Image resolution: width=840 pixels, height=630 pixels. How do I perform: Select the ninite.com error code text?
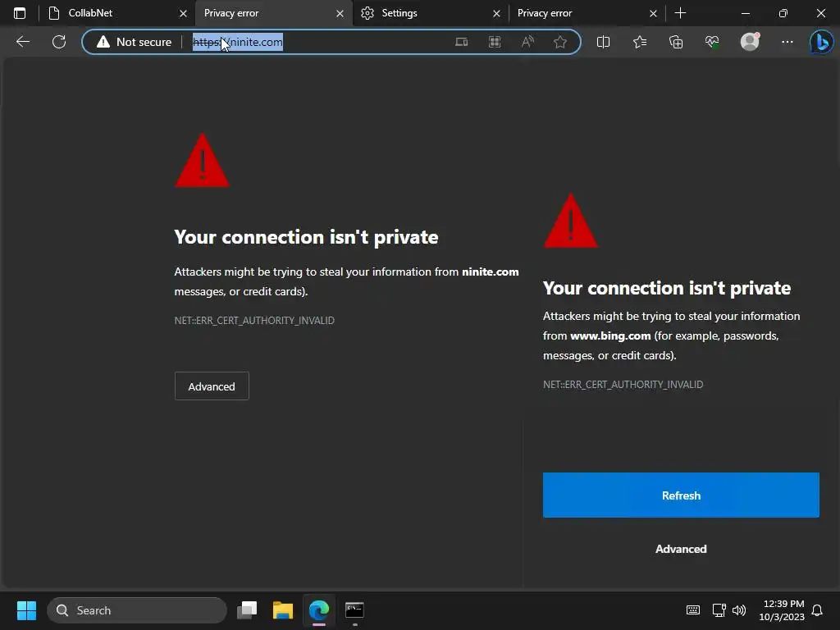[x=254, y=321]
